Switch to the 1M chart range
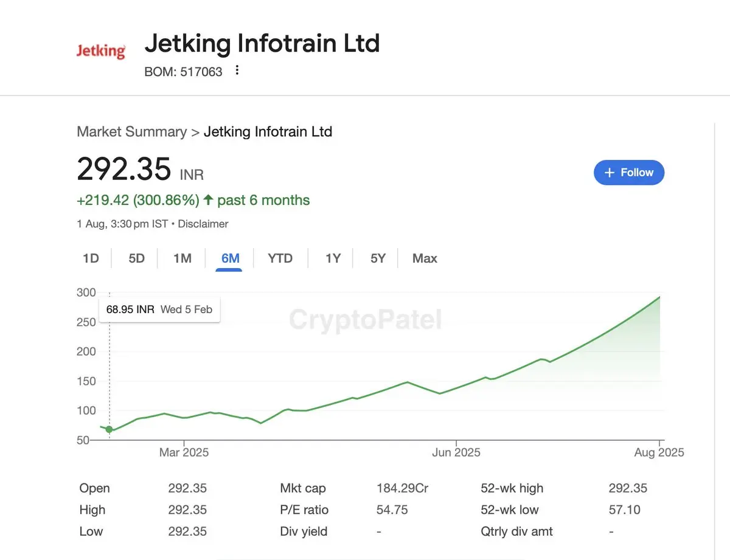This screenshot has width=730, height=560. pos(182,258)
